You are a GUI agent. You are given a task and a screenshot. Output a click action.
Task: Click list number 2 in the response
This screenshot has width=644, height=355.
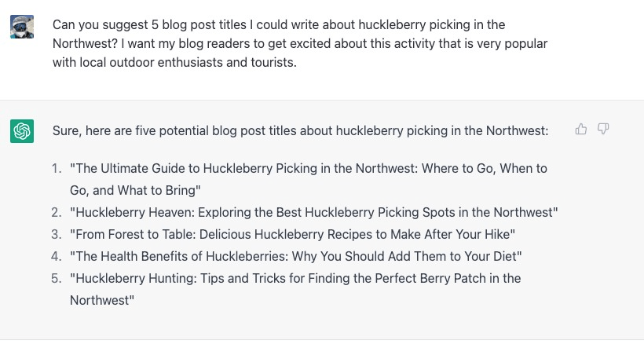[x=56, y=212]
